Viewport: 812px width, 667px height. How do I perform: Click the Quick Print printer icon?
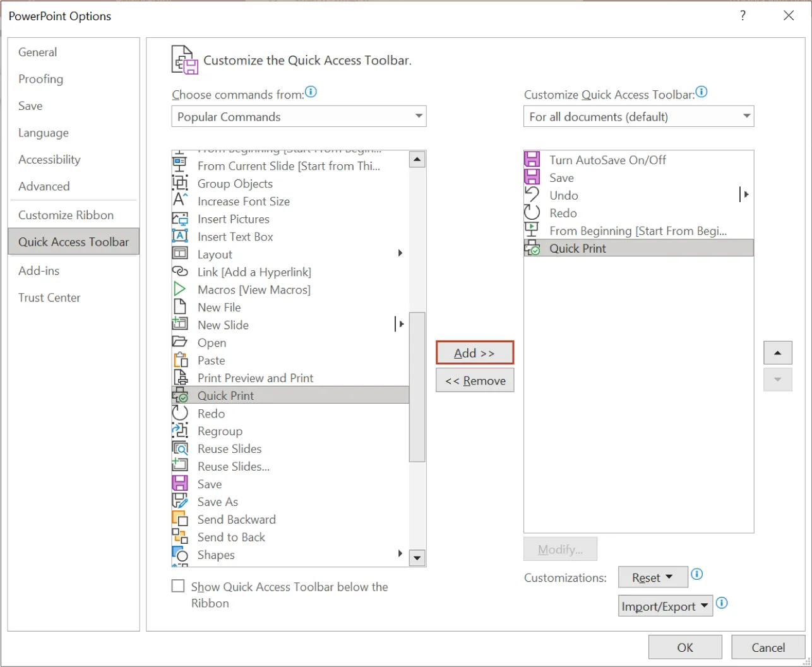pos(180,395)
